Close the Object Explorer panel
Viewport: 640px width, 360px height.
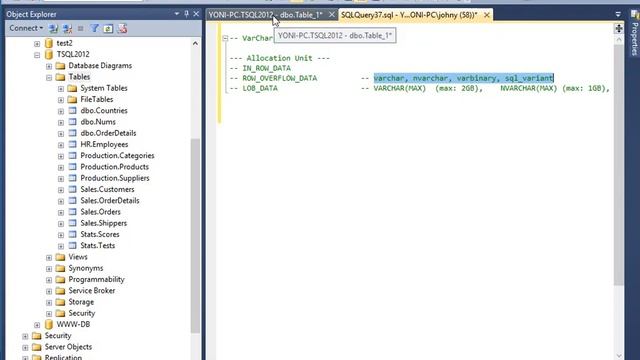[x=196, y=14]
